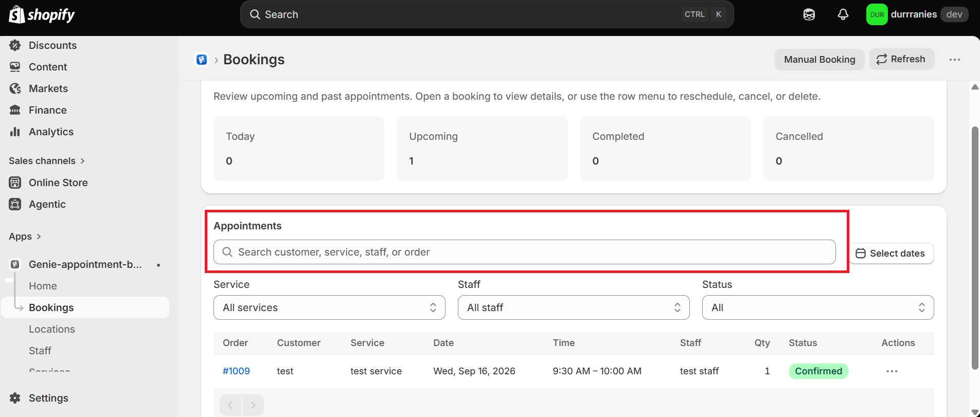Click the top Shopify search bar
This screenshot has width=980, height=417.
[487, 14]
